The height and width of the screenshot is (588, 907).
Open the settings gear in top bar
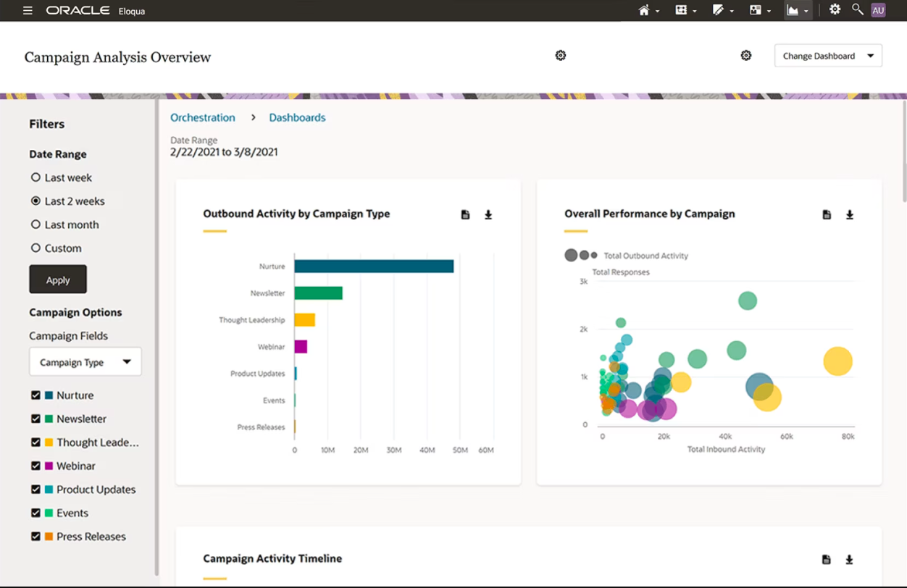tap(835, 9)
